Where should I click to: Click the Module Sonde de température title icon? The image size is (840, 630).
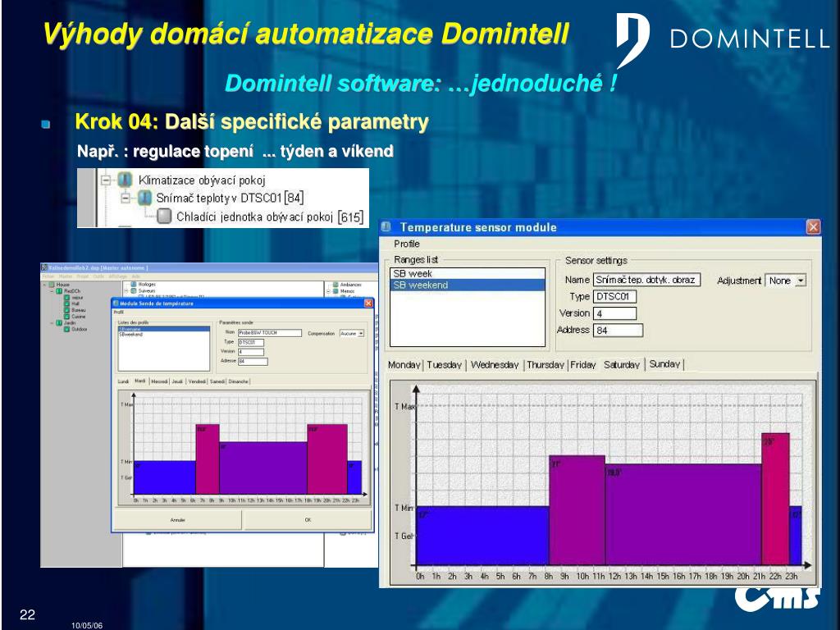tap(115, 304)
